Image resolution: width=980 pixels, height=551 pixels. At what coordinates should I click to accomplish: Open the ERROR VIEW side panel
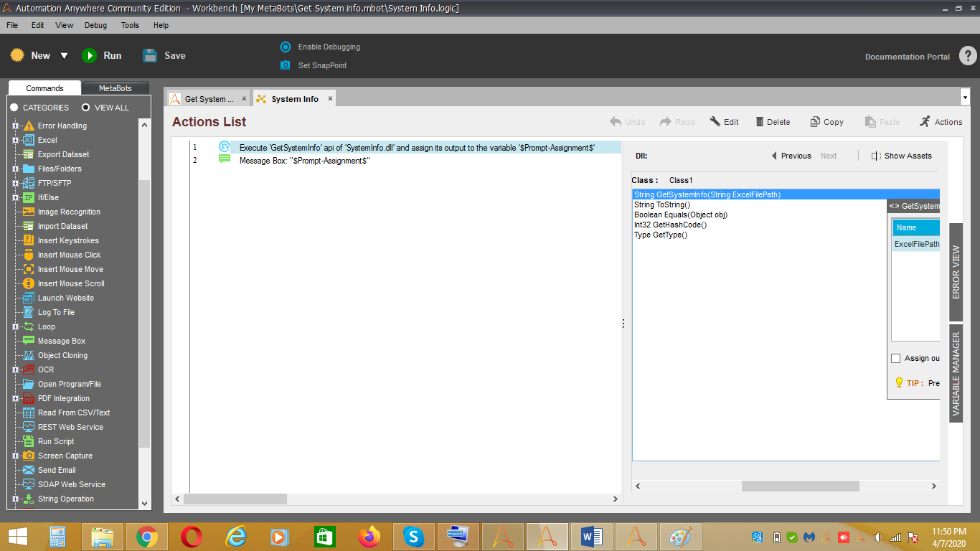(x=956, y=272)
